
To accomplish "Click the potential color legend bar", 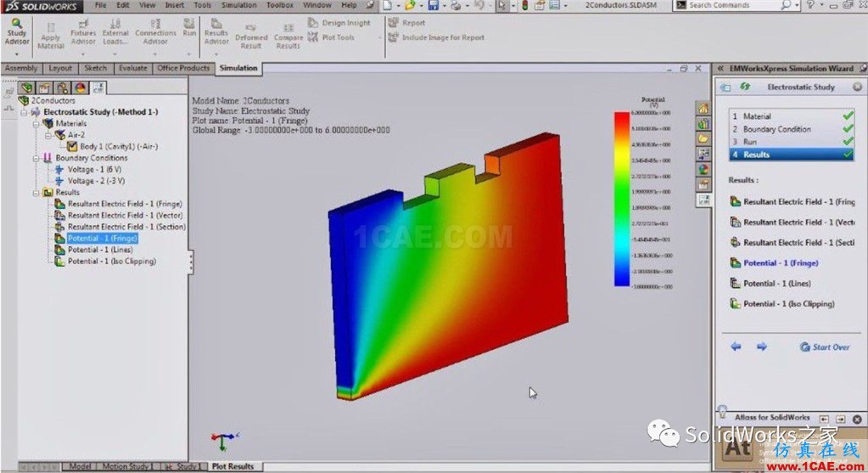I will 622,199.
